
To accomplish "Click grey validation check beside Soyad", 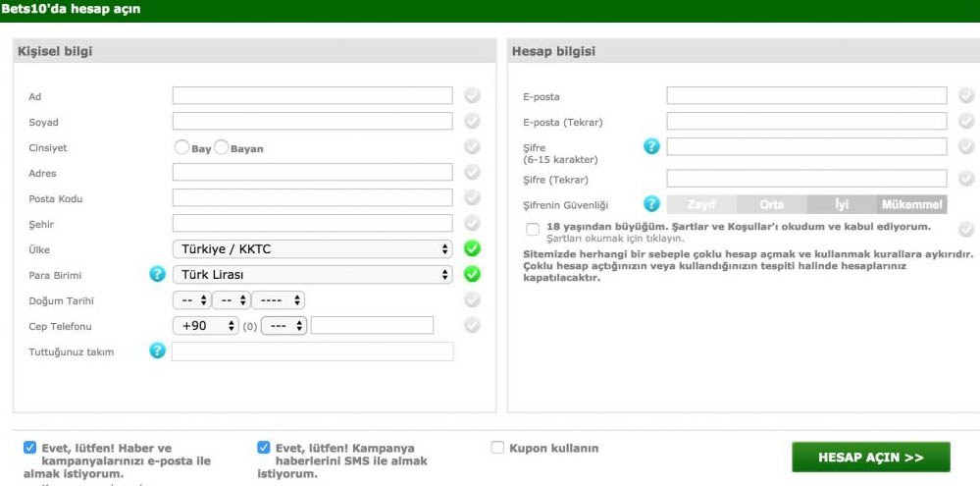I will 472,122.
